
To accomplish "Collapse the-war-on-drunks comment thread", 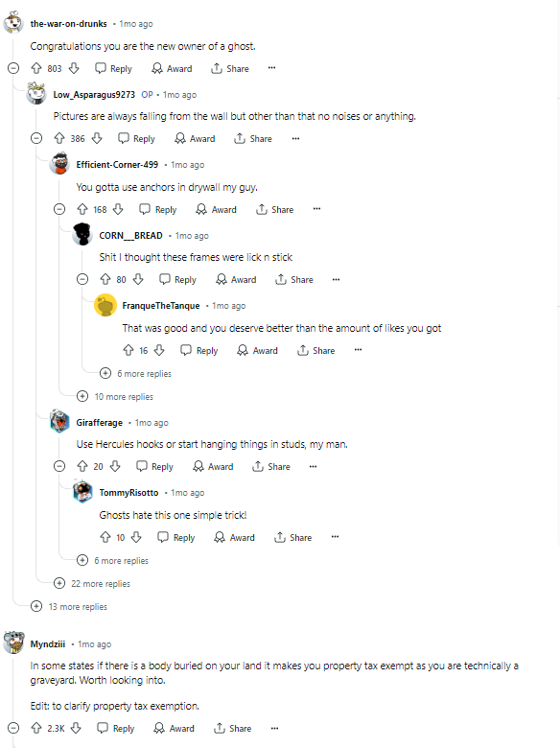I will coord(13,68).
